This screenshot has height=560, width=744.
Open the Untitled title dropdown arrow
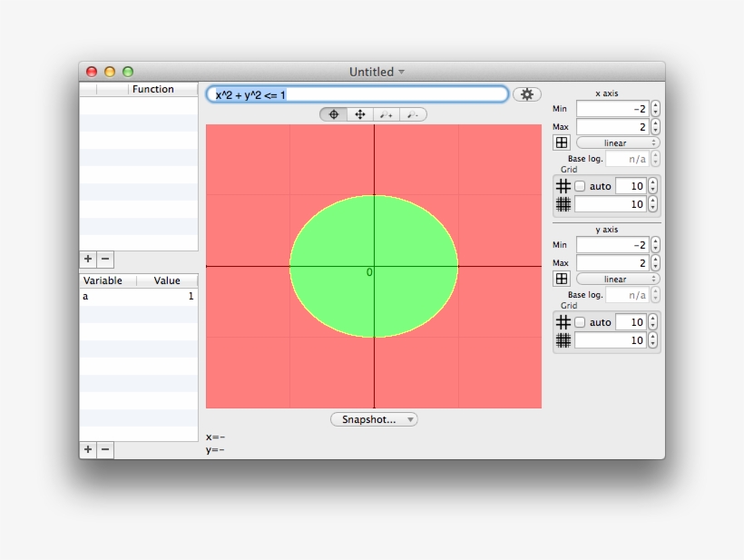[401, 72]
